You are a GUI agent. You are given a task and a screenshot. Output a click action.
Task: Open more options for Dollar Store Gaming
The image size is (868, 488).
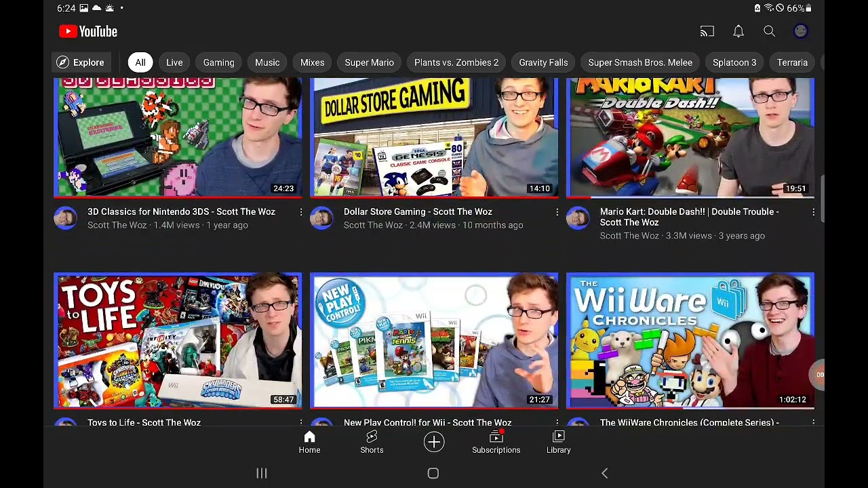point(557,213)
